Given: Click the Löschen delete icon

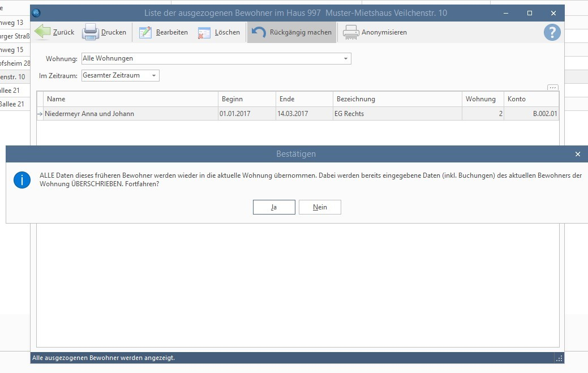Looking at the screenshot, I should click(x=204, y=33).
